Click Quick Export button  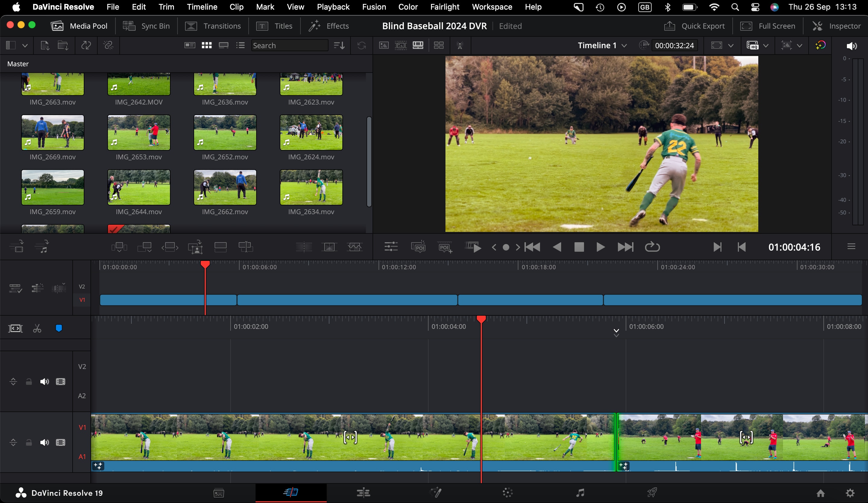coord(694,26)
